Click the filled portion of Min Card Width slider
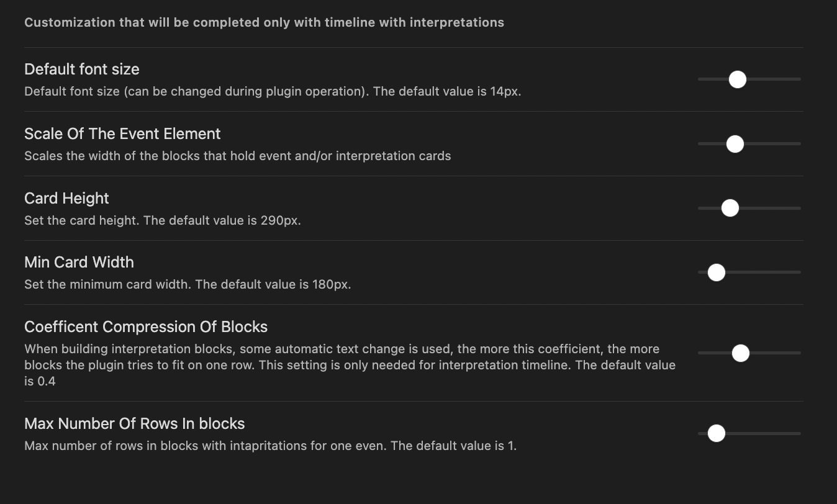Viewport: 837px width, 504px height. (x=707, y=272)
